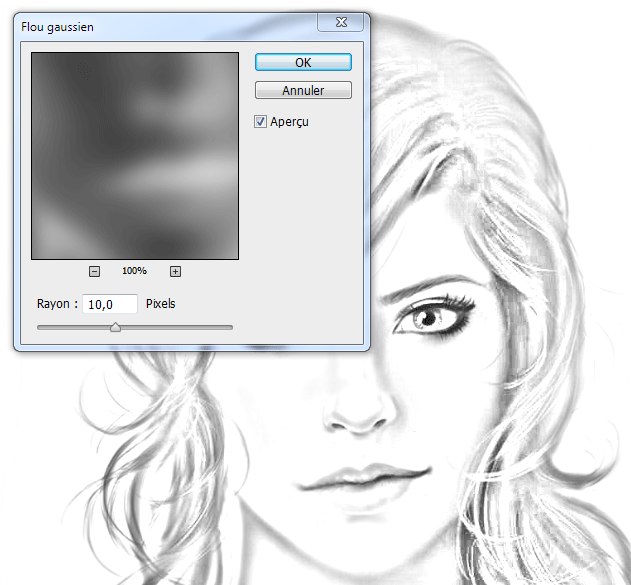Focus the Rayon value input field
This screenshot has width=631, height=585.
(x=109, y=304)
